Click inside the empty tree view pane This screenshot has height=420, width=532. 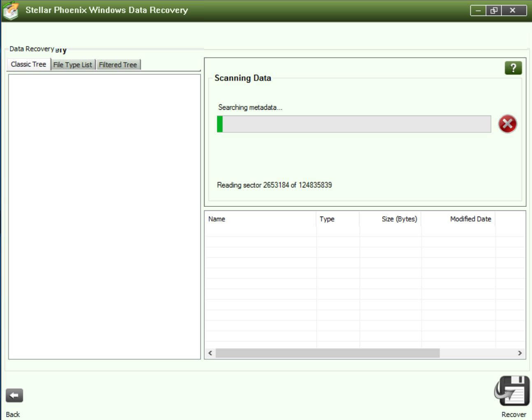(104, 217)
